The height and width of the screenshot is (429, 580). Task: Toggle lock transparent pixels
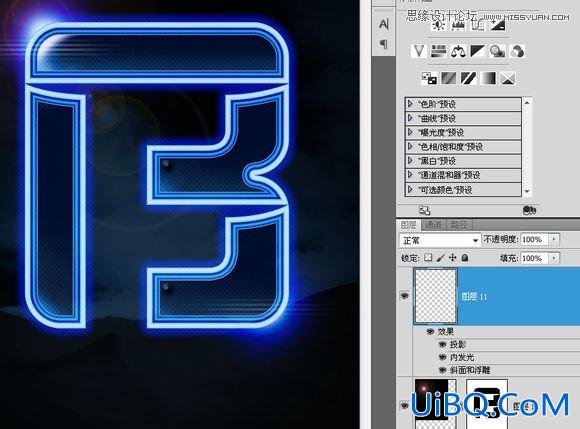click(x=428, y=258)
